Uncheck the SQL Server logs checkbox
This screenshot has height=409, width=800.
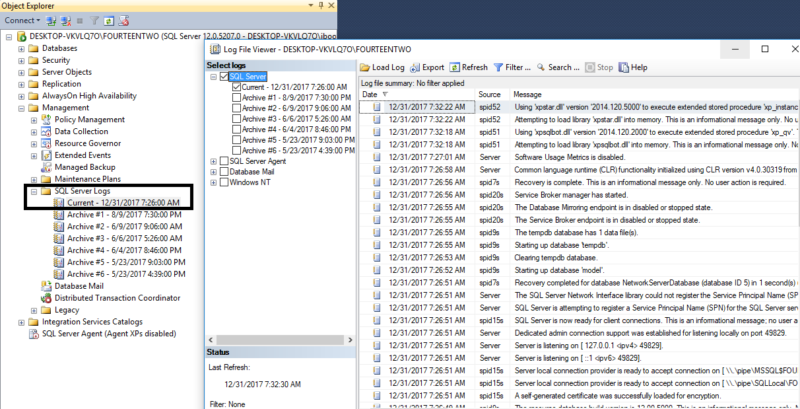[224, 77]
